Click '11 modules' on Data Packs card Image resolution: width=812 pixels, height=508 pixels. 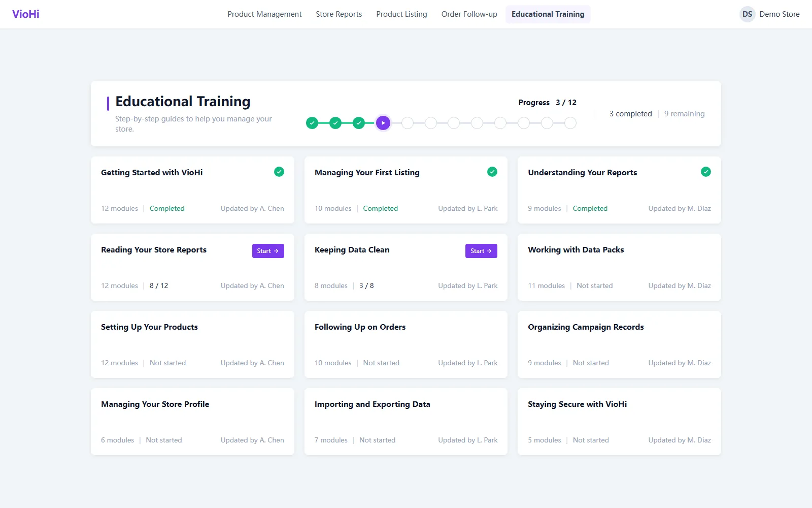547,285
